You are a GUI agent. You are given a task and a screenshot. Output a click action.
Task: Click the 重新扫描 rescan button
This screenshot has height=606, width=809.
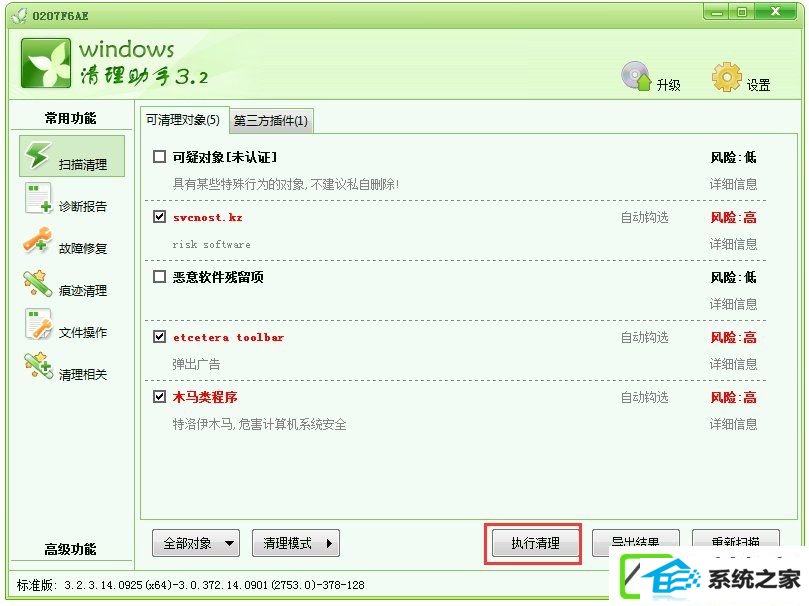click(736, 542)
